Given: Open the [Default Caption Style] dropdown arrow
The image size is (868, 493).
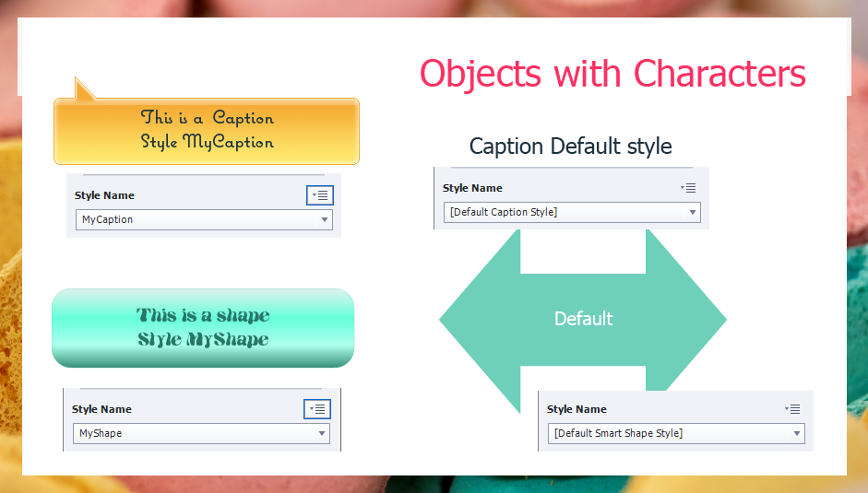Looking at the screenshot, I should point(692,213).
